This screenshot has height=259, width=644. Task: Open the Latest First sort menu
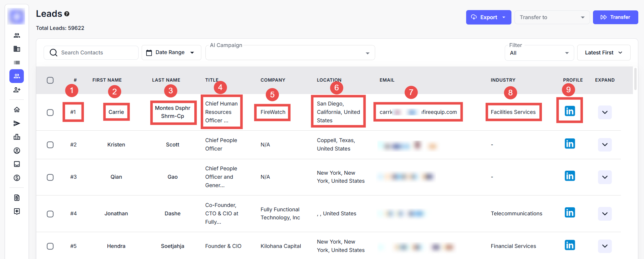pos(603,52)
